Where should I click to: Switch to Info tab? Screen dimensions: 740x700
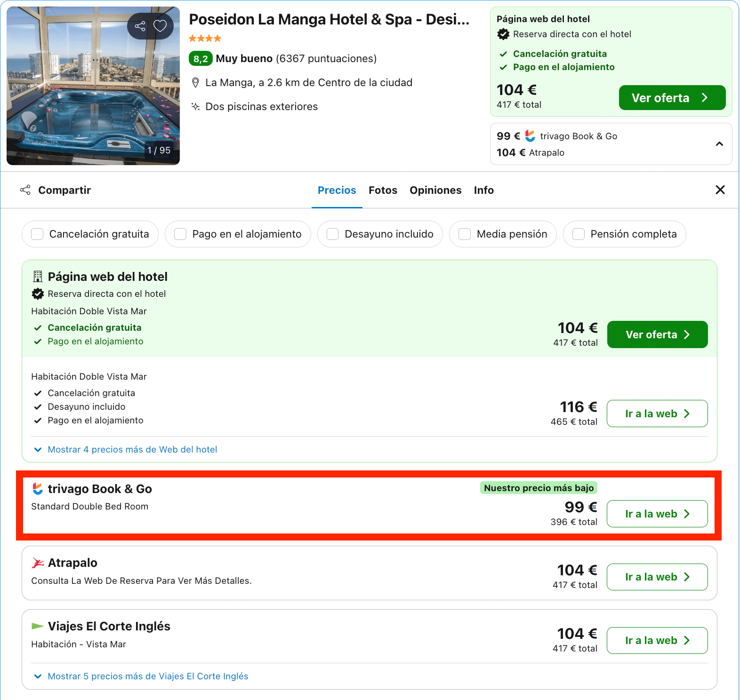[x=483, y=190]
